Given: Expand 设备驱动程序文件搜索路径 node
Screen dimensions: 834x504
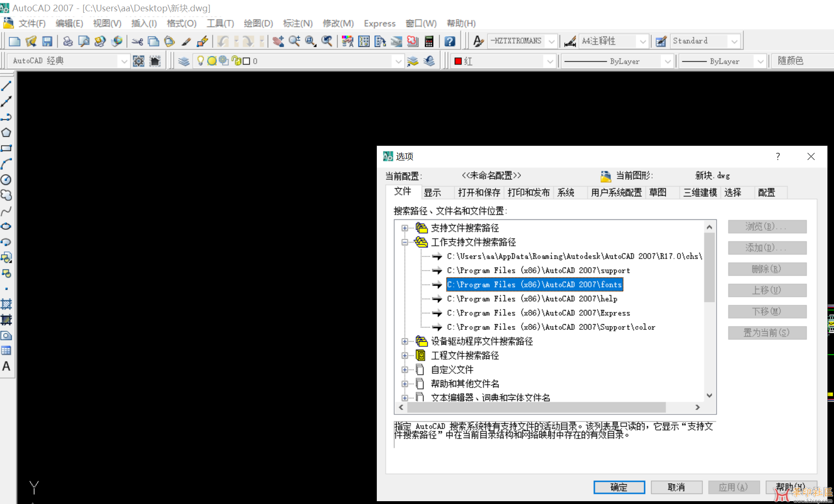Looking at the screenshot, I should (405, 341).
